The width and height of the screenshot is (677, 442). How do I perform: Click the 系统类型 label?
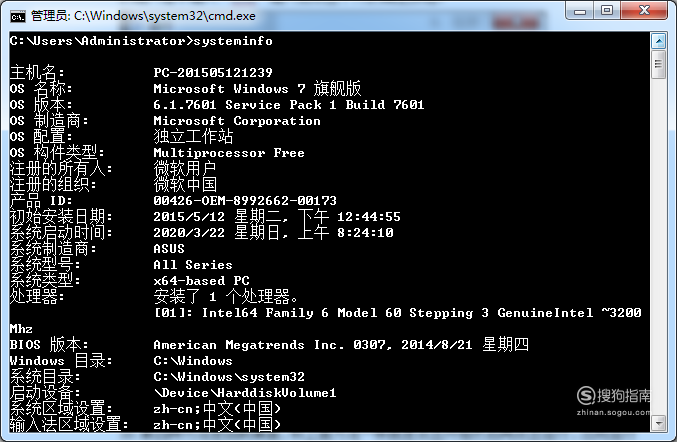[x=45, y=281]
